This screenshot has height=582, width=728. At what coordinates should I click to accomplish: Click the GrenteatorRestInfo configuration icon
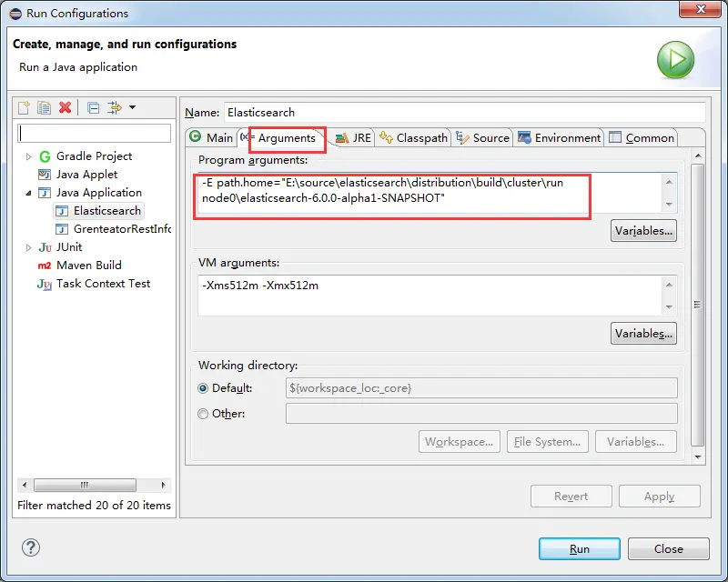[x=62, y=229]
